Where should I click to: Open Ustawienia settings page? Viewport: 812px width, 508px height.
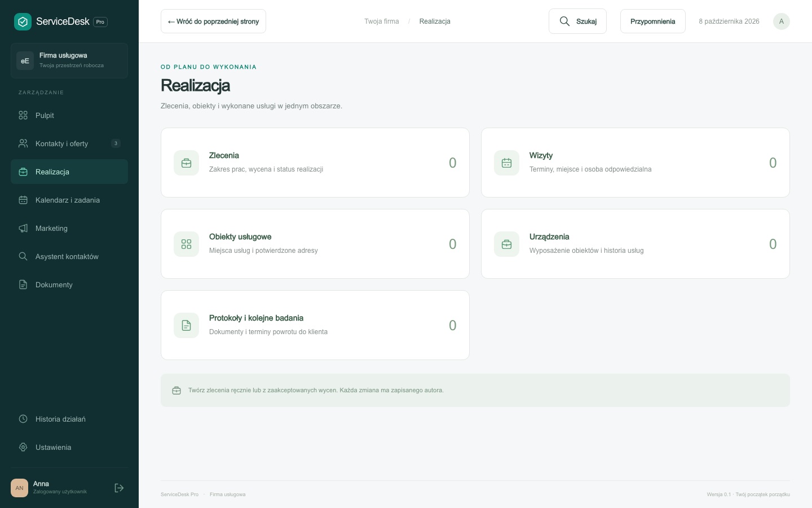click(69, 447)
